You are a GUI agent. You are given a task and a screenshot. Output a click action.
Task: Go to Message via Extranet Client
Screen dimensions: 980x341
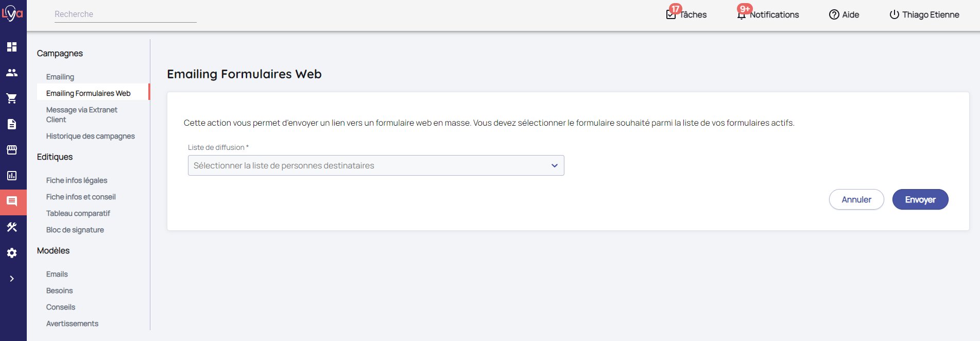coord(81,114)
